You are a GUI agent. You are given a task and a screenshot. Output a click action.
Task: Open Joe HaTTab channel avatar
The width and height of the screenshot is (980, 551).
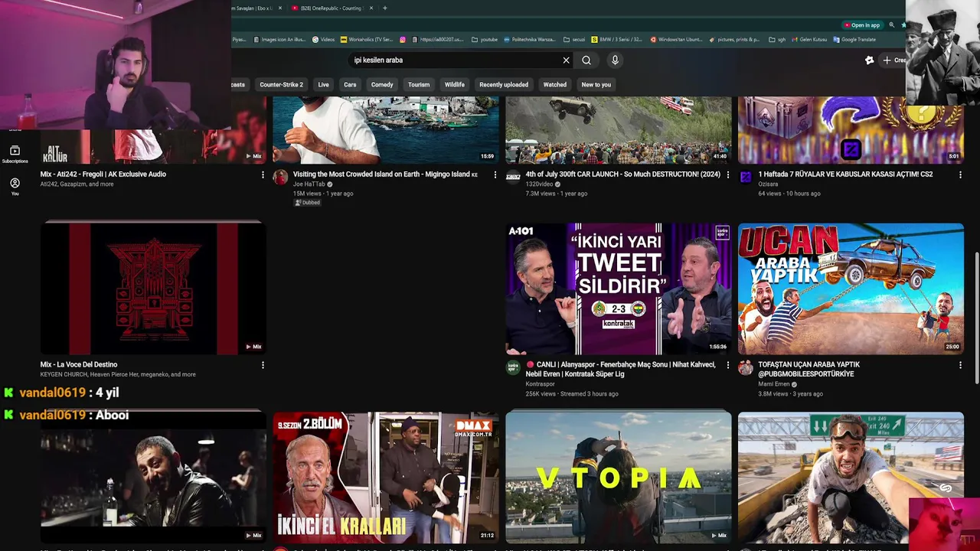point(281,178)
